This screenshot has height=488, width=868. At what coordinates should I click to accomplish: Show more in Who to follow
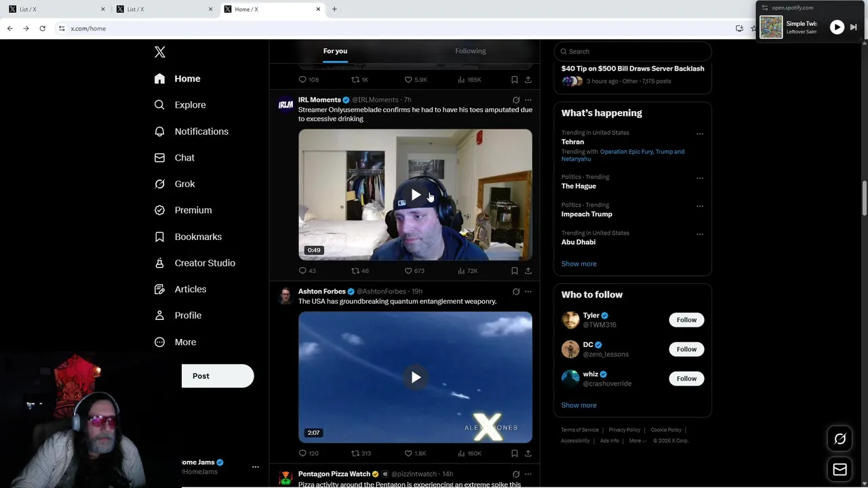(x=579, y=405)
